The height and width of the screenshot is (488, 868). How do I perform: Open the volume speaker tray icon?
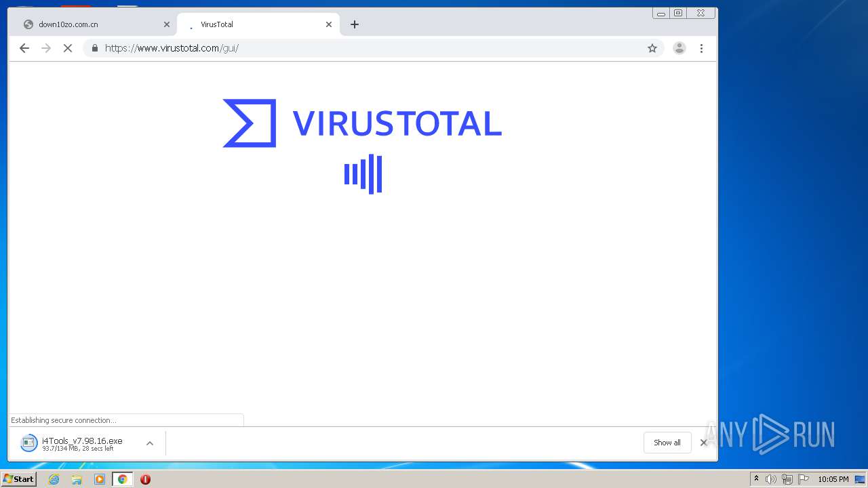(771, 479)
